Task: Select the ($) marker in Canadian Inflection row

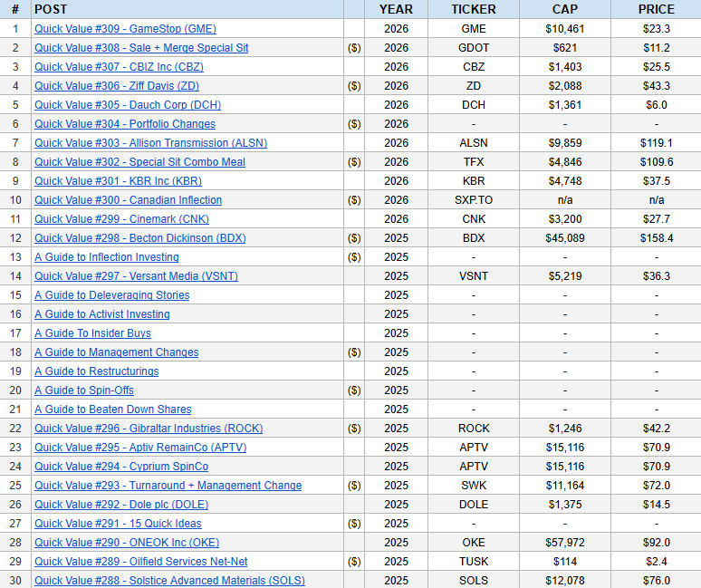Action: pyautogui.click(x=354, y=200)
